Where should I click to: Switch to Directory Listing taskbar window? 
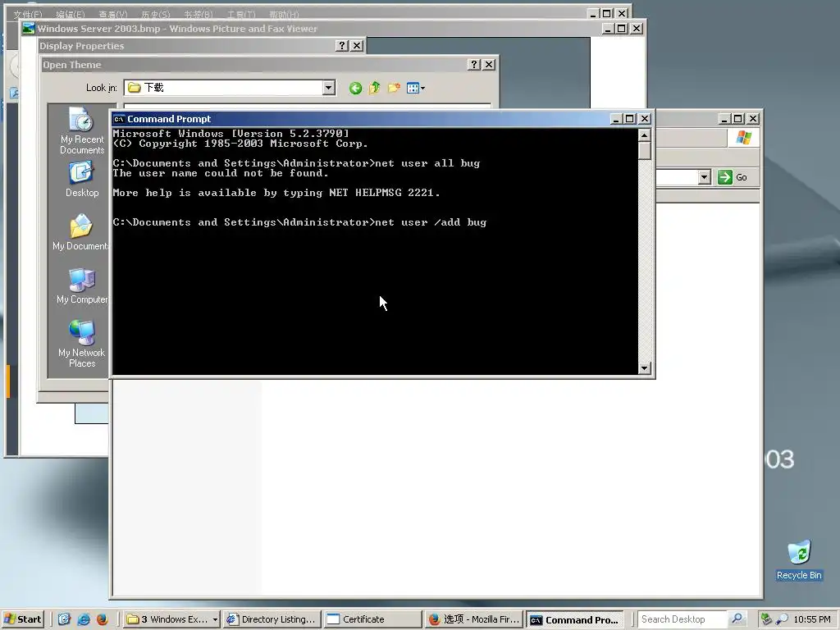click(x=272, y=619)
